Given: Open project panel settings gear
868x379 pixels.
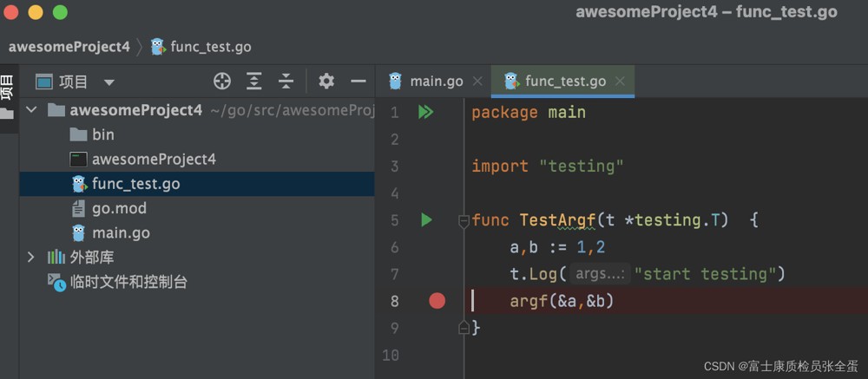Looking at the screenshot, I should pyautogui.click(x=326, y=82).
